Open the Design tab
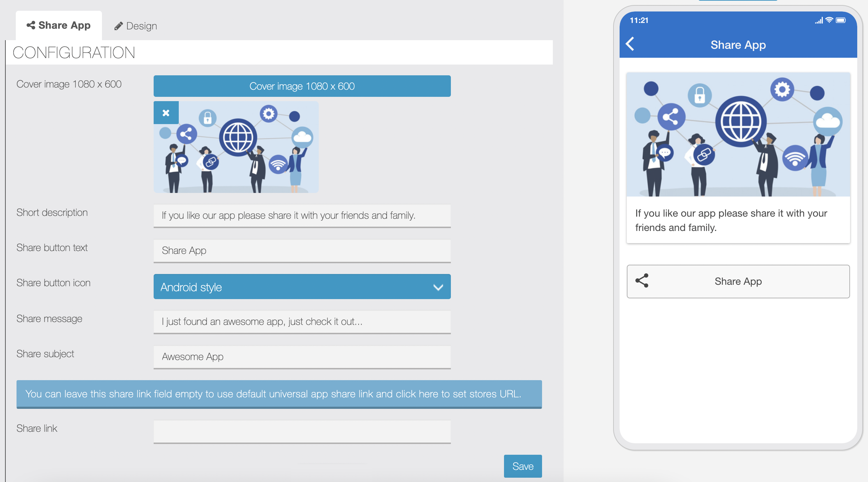Screen dimensions: 868x482 (x=136, y=26)
